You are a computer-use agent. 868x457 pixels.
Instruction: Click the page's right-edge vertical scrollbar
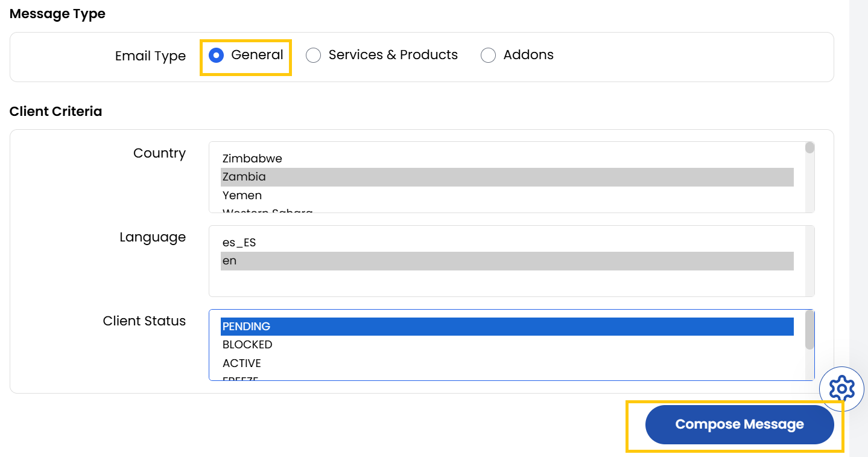858,228
